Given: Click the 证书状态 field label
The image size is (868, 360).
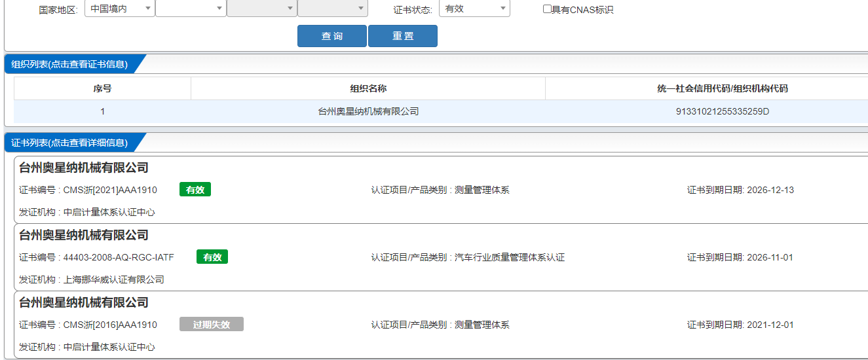Looking at the screenshot, I should [x=413, y=10].
